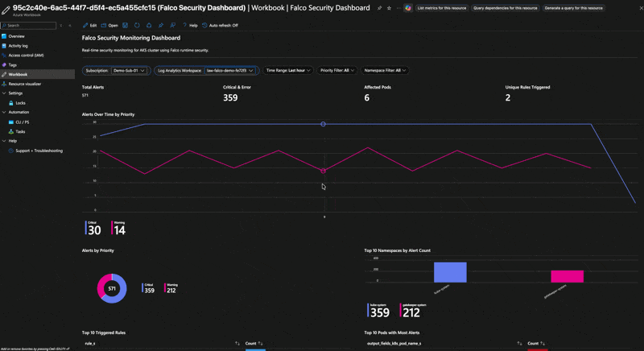
Task: Click the feedback person icon in toolbar
Action: coord(172,26)
